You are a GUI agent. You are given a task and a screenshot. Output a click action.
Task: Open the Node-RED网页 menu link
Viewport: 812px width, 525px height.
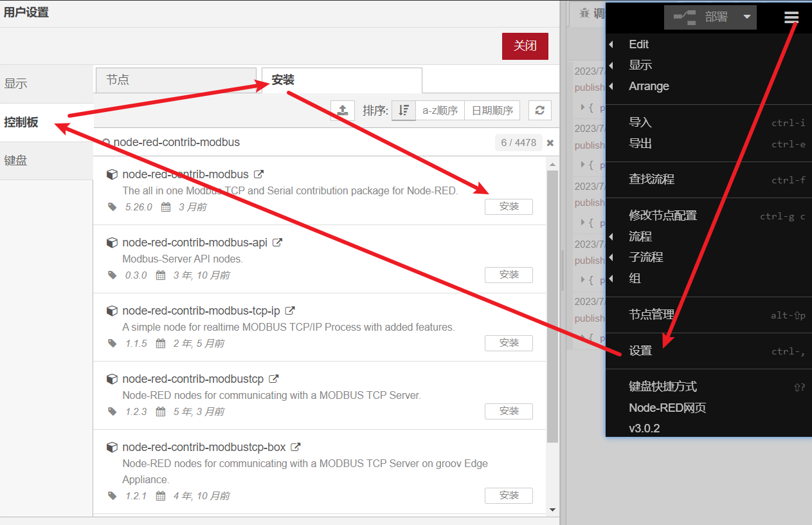(708, 408)
